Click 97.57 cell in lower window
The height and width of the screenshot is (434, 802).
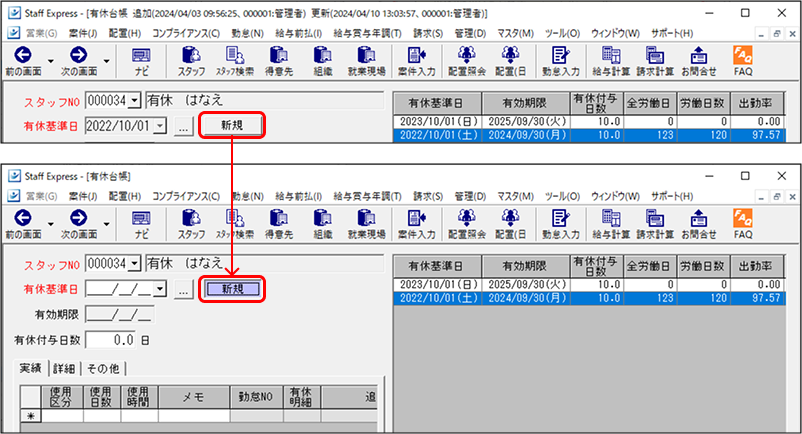coord(757,298)
